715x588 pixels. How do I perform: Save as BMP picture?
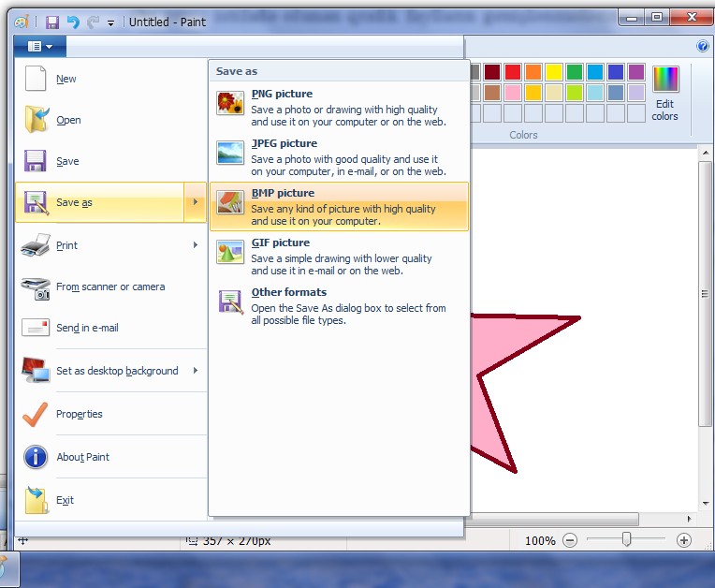point(339,207)
